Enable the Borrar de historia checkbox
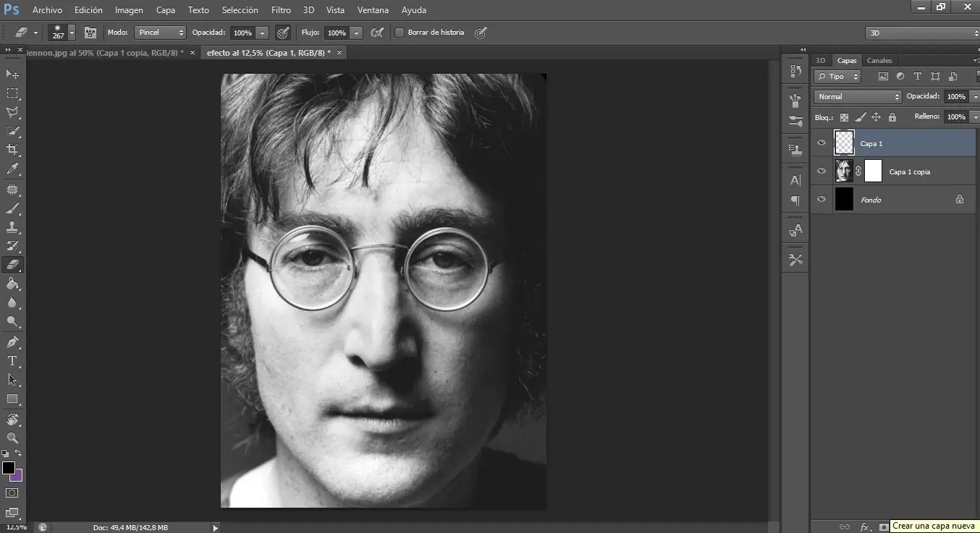 399,33
